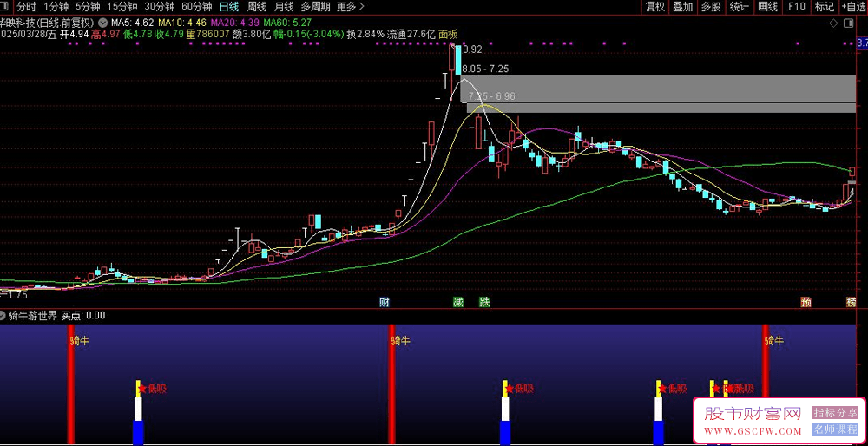868x446 pixels.
Task: Switch to the 周线 weekly chart tab
Action: [x=257, y=7]
